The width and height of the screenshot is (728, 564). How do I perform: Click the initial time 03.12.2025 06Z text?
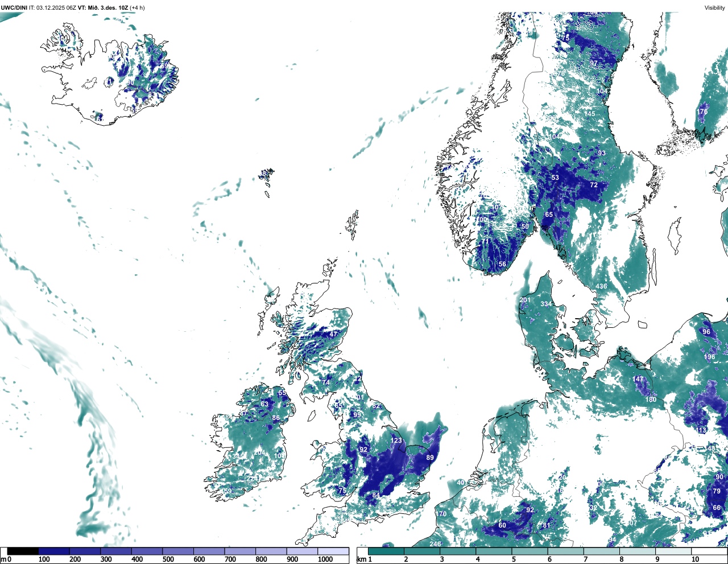point(56,7)
